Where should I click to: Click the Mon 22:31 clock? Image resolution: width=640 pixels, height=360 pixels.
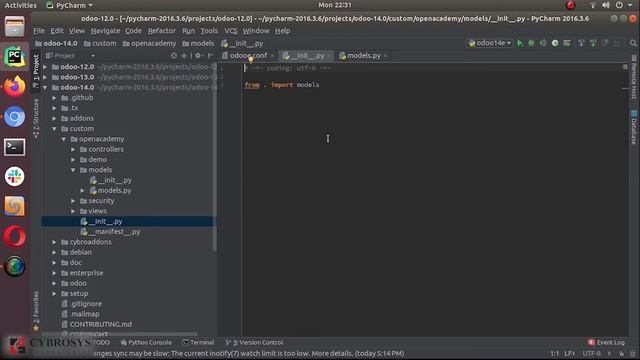[x=335, y=5]
